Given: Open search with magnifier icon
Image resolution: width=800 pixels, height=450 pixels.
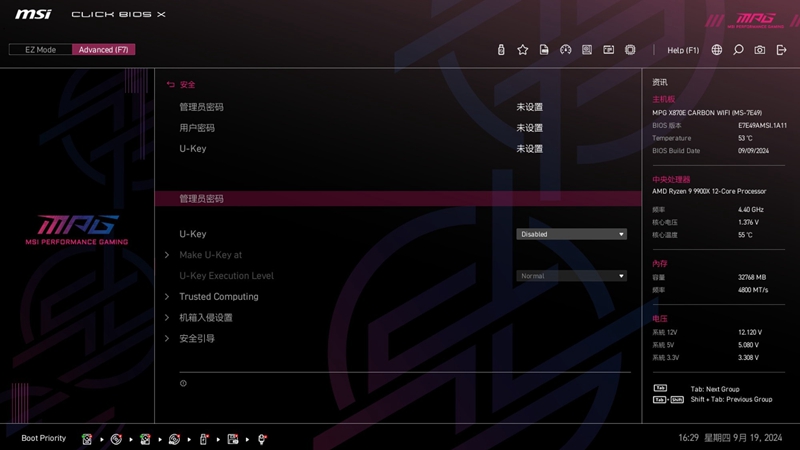Looking at the screenshot, I should [x=738, y=50].
